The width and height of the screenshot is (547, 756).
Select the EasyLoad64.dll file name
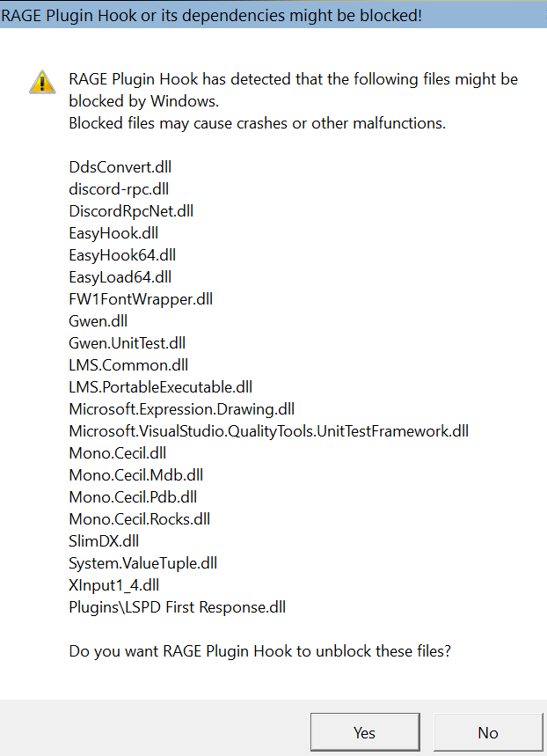point(120,277)
